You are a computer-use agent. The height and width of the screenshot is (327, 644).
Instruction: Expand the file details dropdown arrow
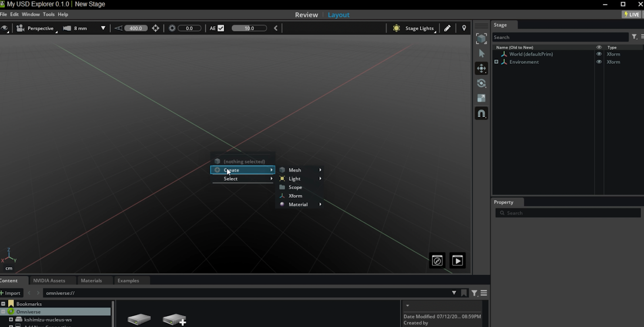coord(407,306)
